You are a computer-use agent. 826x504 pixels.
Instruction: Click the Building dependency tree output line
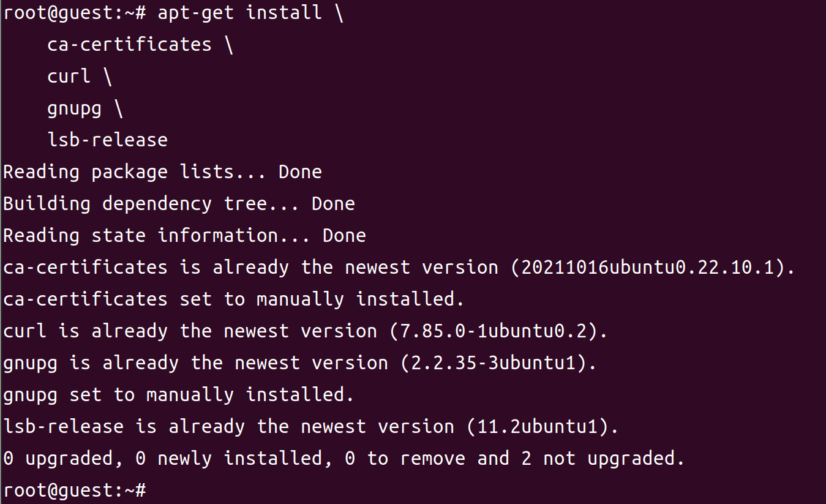click(x=179, y=204)
